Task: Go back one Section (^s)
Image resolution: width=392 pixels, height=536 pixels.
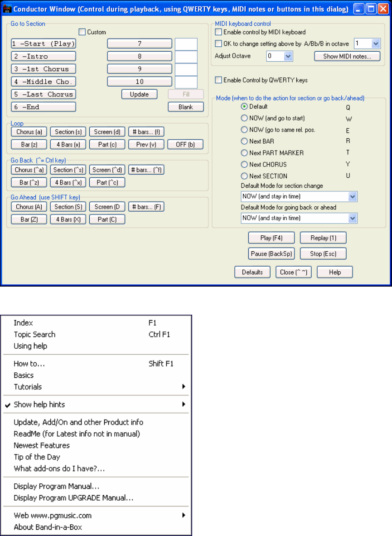Action: 68,170
